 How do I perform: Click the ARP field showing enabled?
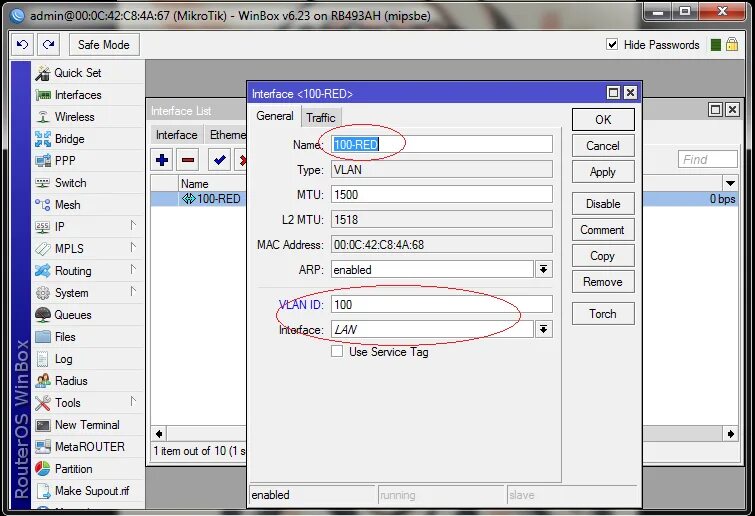432,270
